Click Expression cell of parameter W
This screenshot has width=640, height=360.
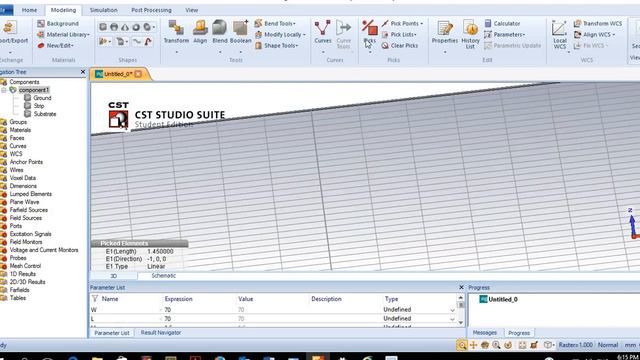pos(199,310)
